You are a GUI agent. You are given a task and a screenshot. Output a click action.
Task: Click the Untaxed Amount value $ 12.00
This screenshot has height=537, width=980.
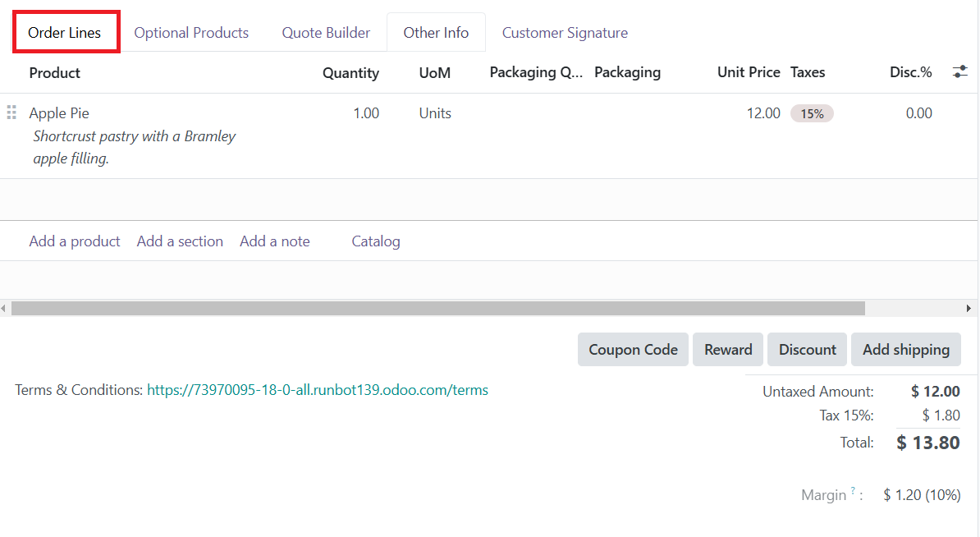point(935,392)
